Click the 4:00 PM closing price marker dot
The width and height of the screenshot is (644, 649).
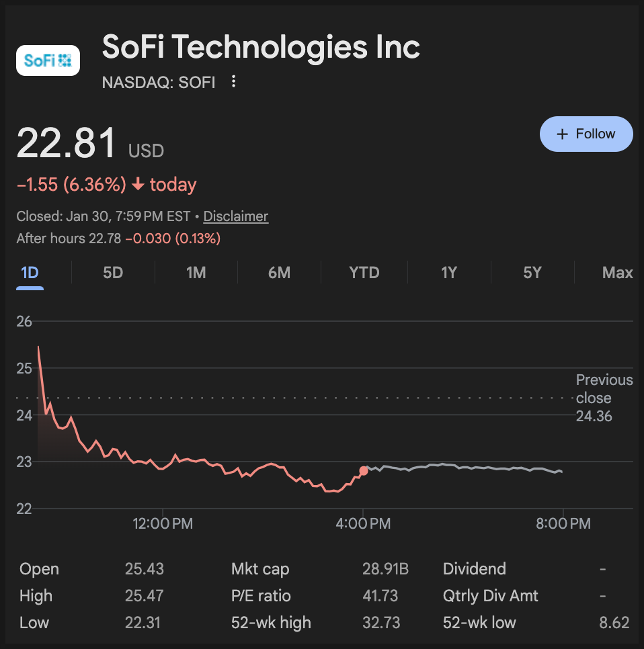(364, 471)
